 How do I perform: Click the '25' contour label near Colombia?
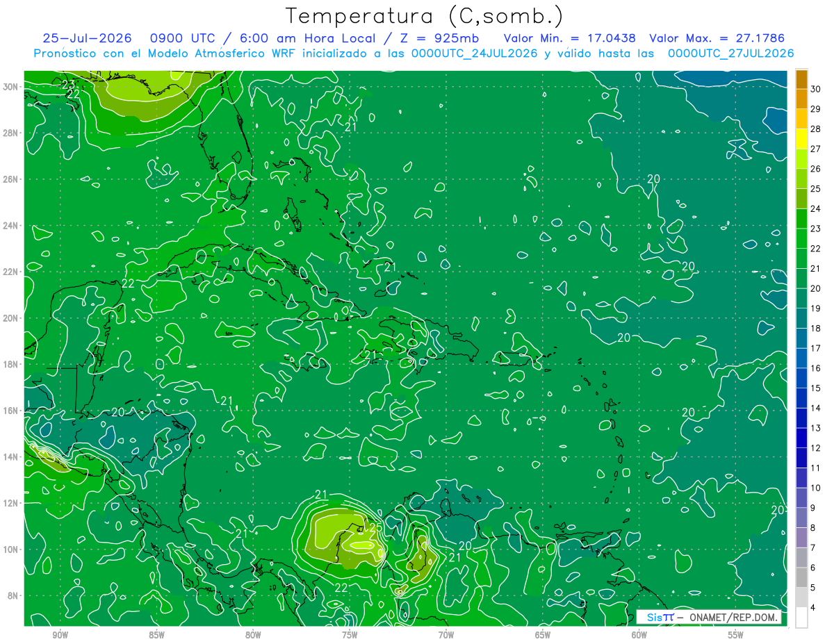(x=375, y=528)
